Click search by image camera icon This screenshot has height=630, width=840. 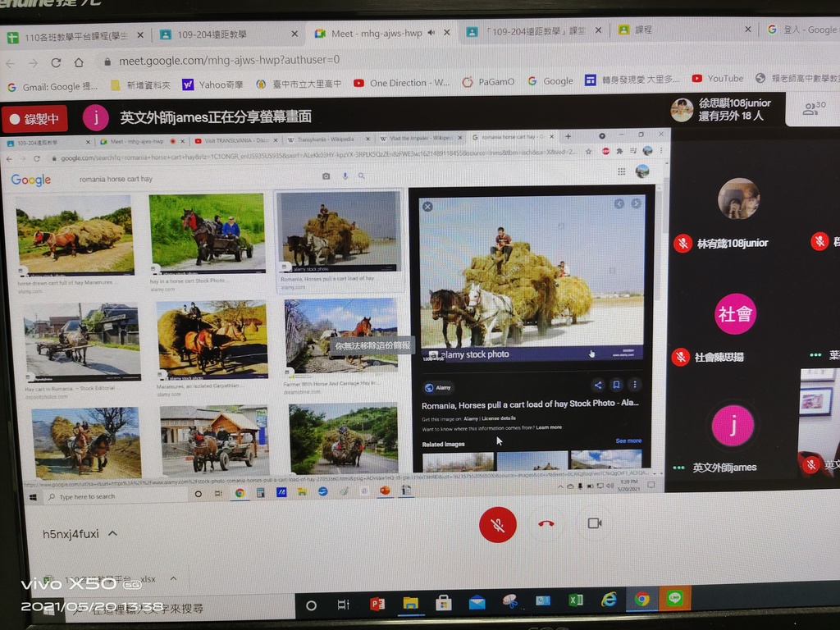tap(326, 176)
